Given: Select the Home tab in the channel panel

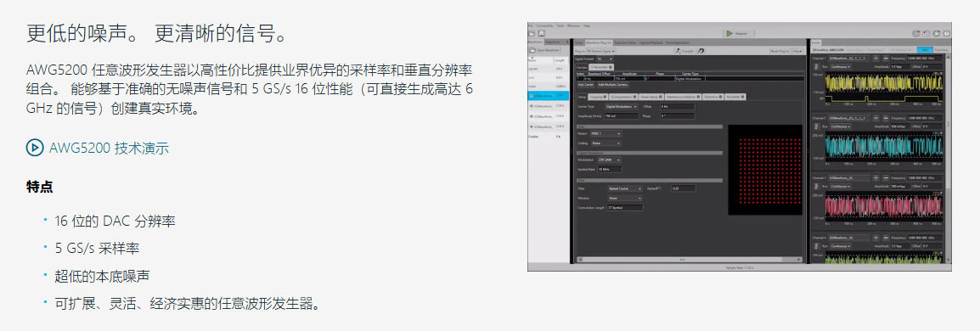Looking at the screenshot, I should click(x=816, y=42).
